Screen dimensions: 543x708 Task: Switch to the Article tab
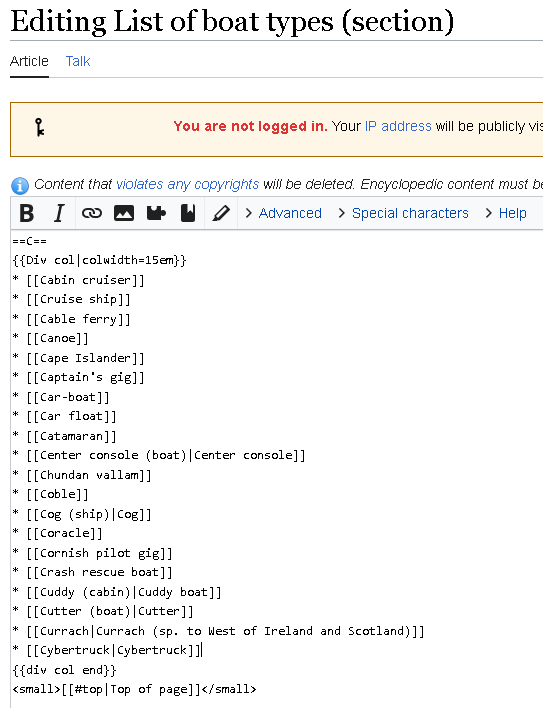(29, 61)
